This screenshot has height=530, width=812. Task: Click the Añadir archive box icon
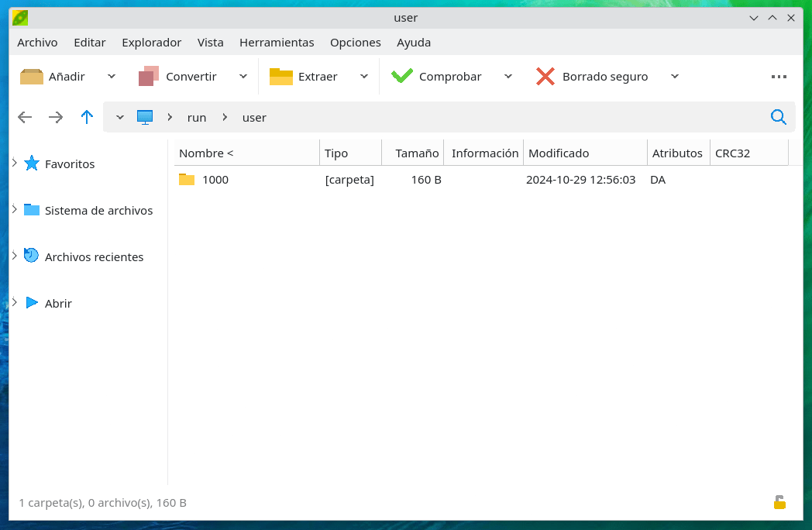[x=32, y=76]
